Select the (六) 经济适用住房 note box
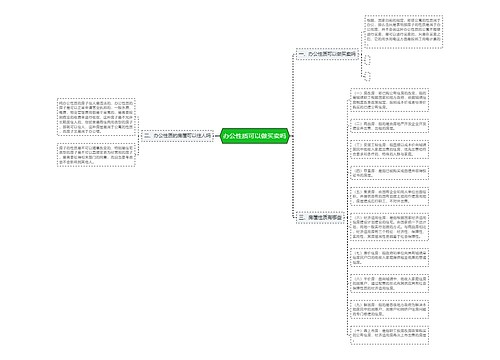The width and height of the screenshot is (500, 360). (x=389, y=227)
